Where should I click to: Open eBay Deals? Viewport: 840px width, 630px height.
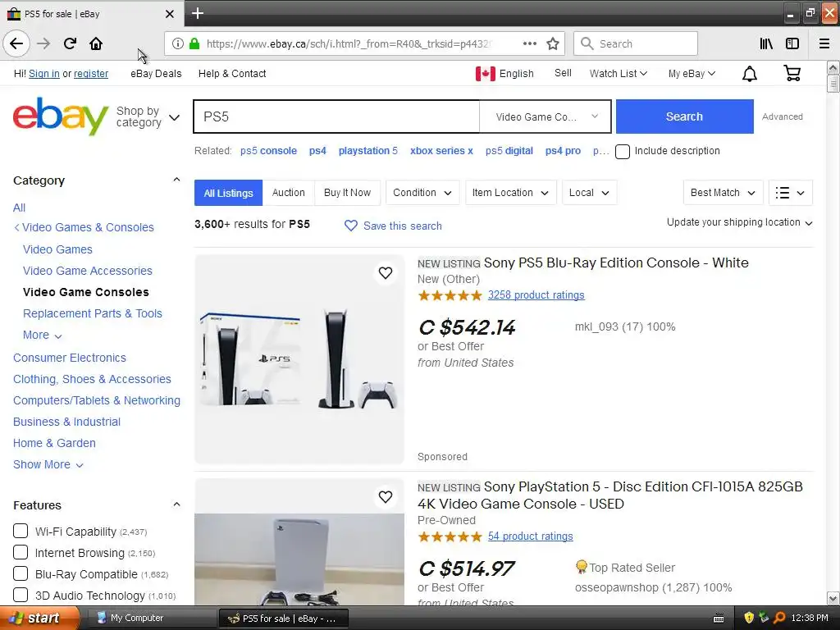tap(156, 73)
